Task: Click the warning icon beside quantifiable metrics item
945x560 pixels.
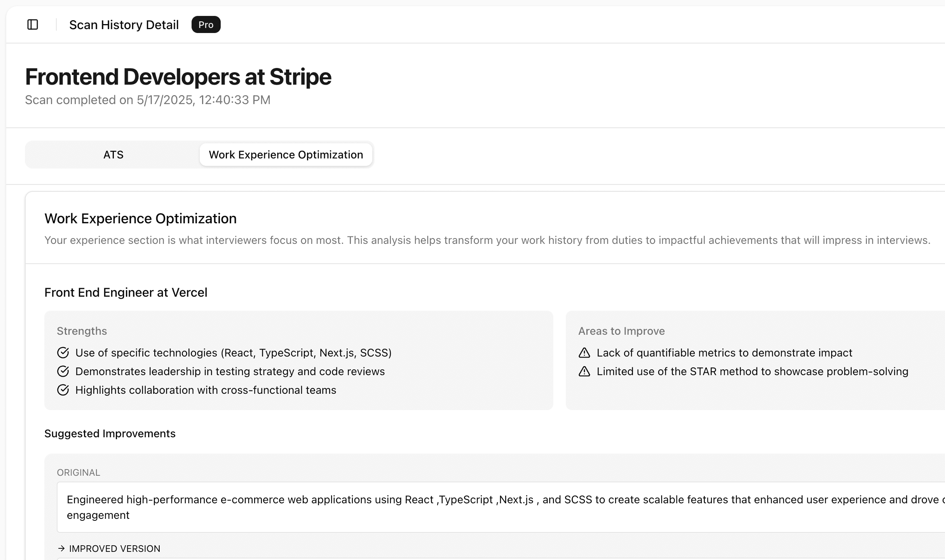Action: 584,353
